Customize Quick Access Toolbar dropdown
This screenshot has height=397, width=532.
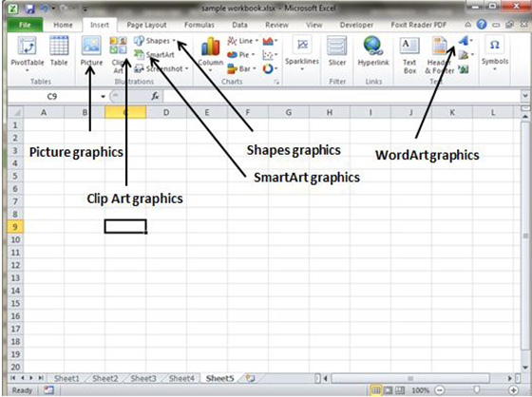coord(85,9)
